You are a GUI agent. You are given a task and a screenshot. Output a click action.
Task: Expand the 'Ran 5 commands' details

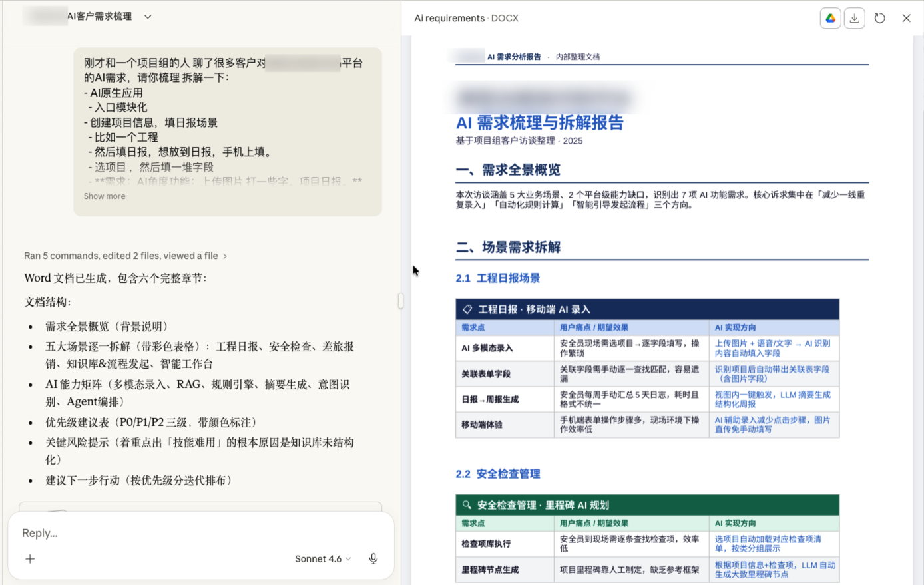[125, 256]
